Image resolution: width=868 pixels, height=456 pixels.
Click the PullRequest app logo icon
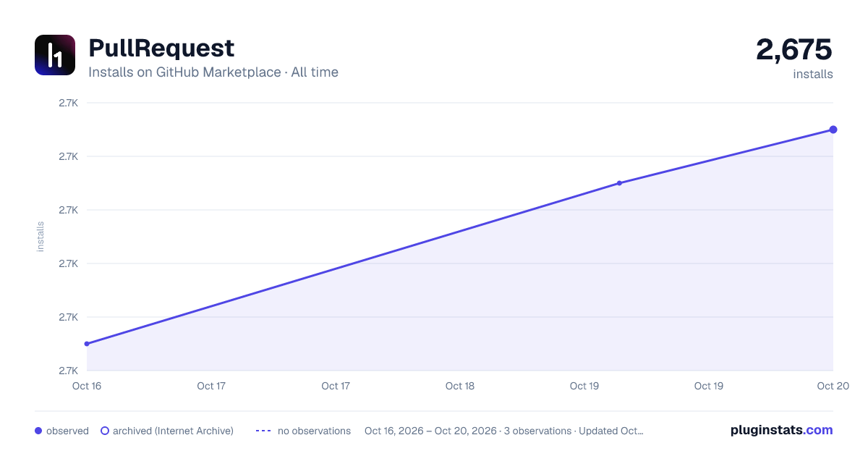click(55, 55)
